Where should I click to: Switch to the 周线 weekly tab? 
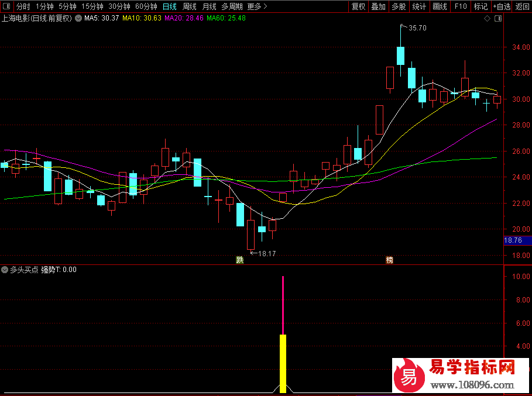tap(189, 6)
